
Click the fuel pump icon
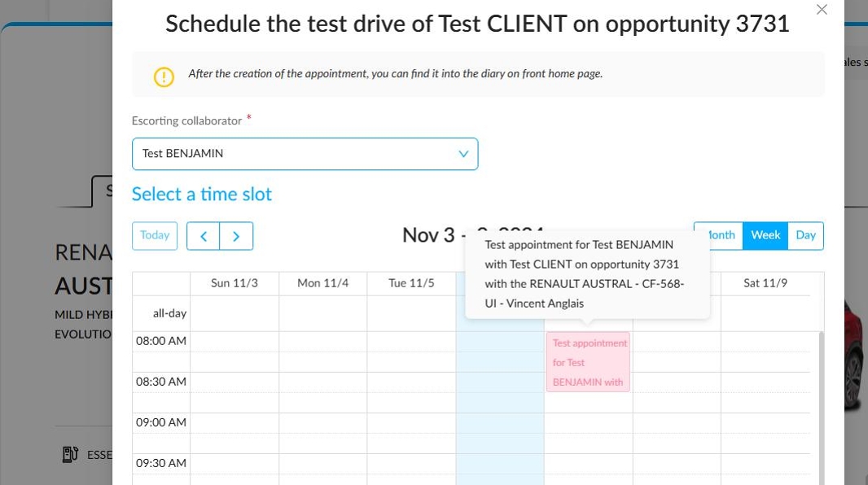pos(70,455)
